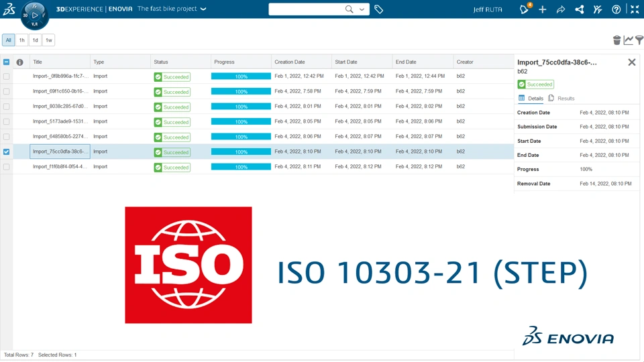Click progress bar of Import_f1f6b8f4 row

241,167
